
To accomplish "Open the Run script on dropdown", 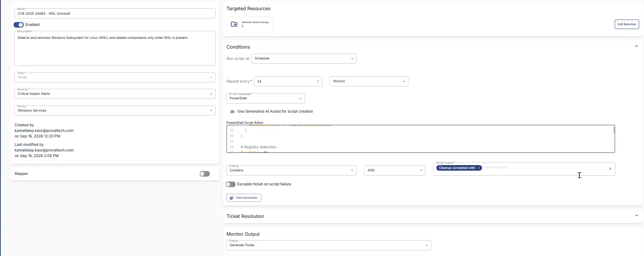I will [x=304, y=58].
